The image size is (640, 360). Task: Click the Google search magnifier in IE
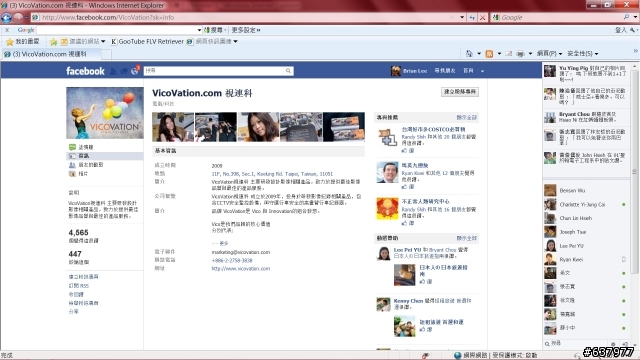[626, 17]
